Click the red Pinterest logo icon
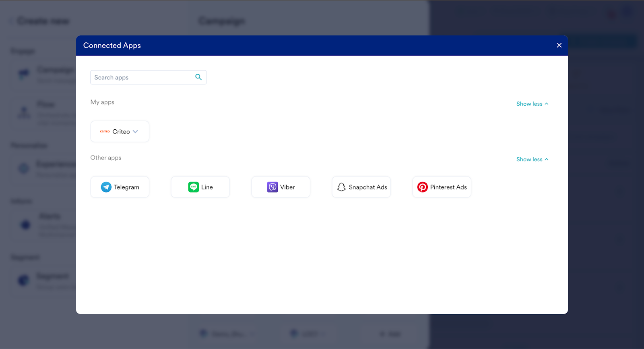This screenshot has height=349, width=644. click(423, 187)
